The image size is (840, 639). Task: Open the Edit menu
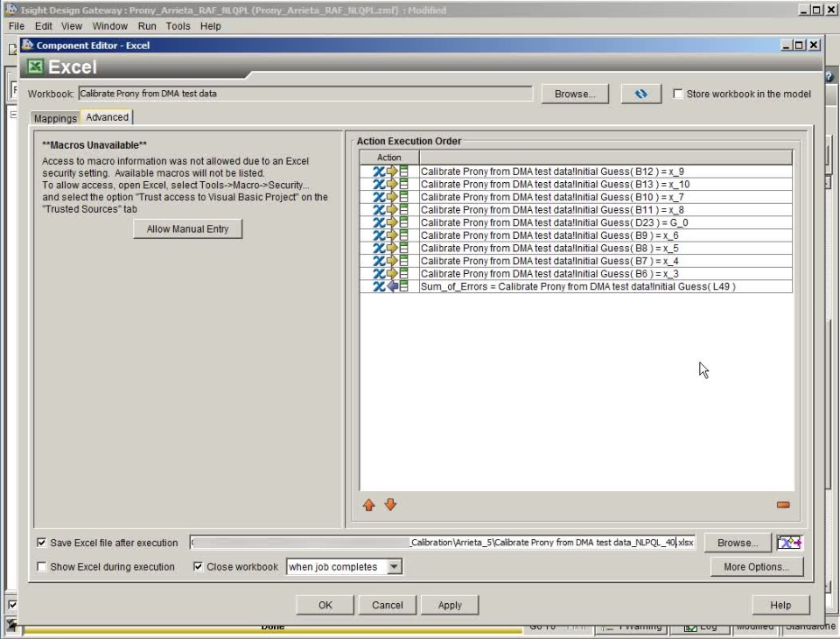click(44, 26)
